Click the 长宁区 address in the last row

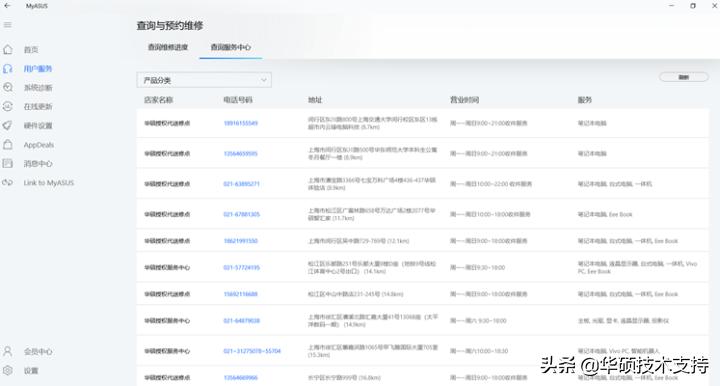pyautogui.click(x=344, y=378)
